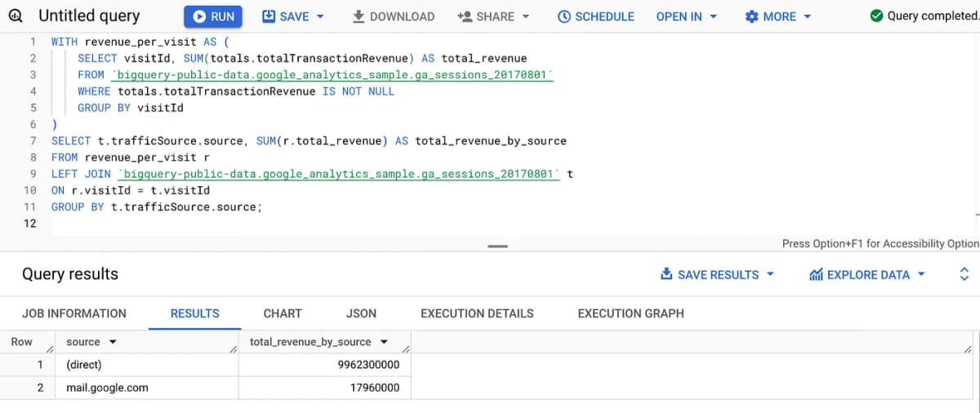Open the EXPLORE DATA menu
This screenshot has height=413, width=980.
867,275
